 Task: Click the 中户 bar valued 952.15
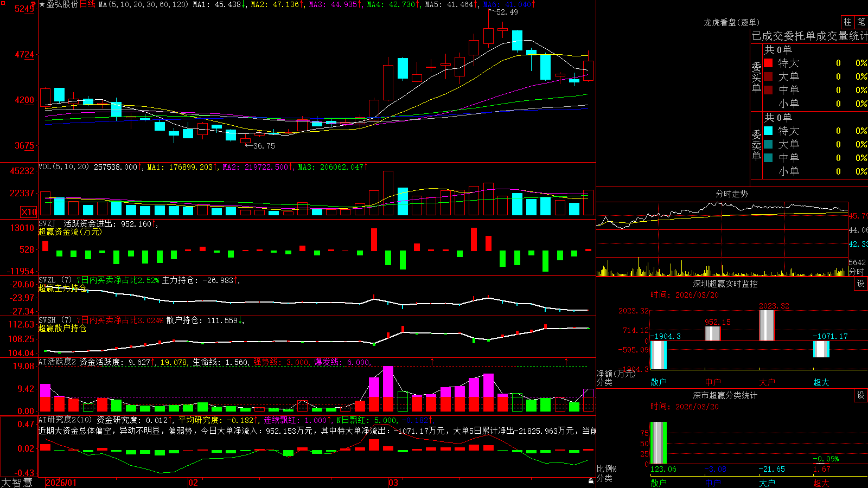point(713,333)
